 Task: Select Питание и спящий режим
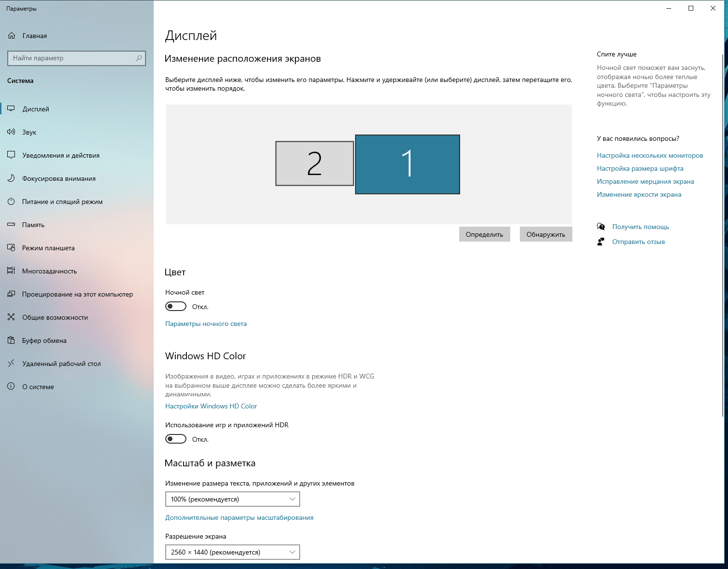(77, 202)
